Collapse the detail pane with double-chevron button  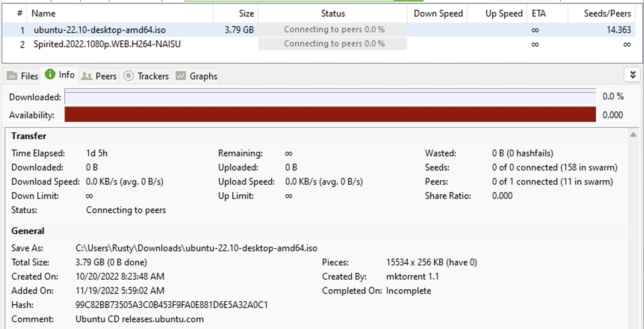(x=633, y=75)
